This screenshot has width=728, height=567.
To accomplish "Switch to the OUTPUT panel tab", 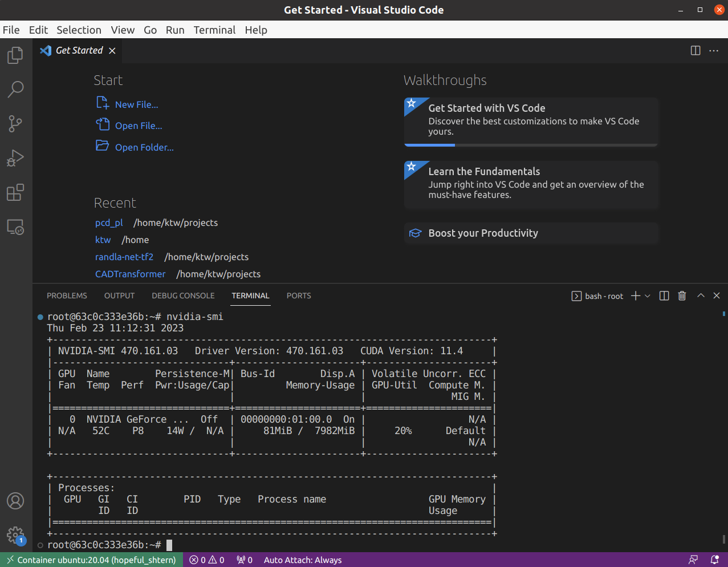I will click(x=119, y=295).
